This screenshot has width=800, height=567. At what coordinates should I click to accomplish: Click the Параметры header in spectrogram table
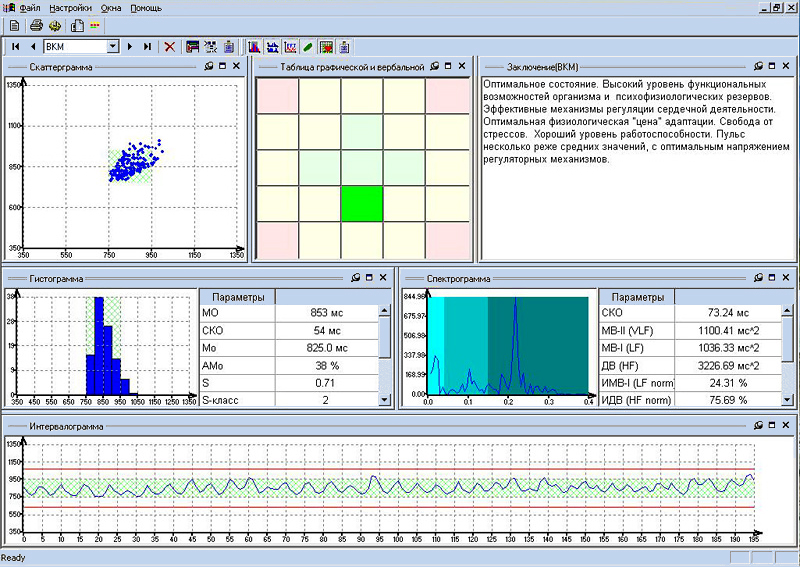click(x=637, y=297)
